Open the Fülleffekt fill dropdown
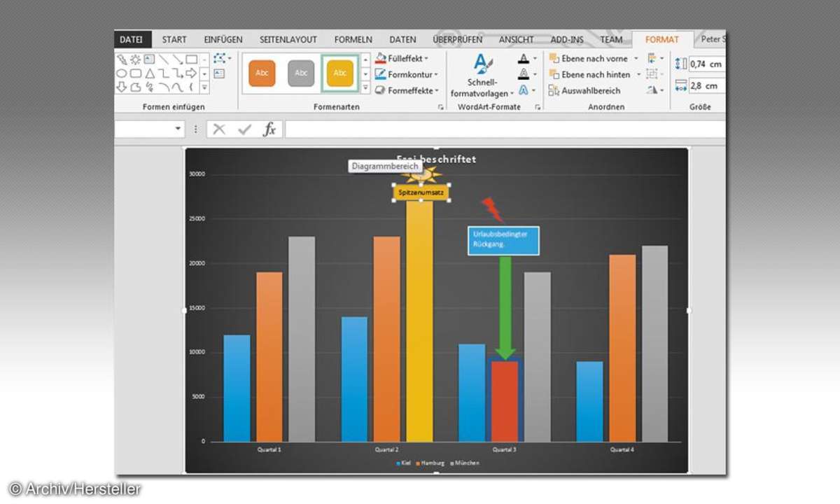The height and width of the screenshot is (504, 840). (x=401, y=59)
